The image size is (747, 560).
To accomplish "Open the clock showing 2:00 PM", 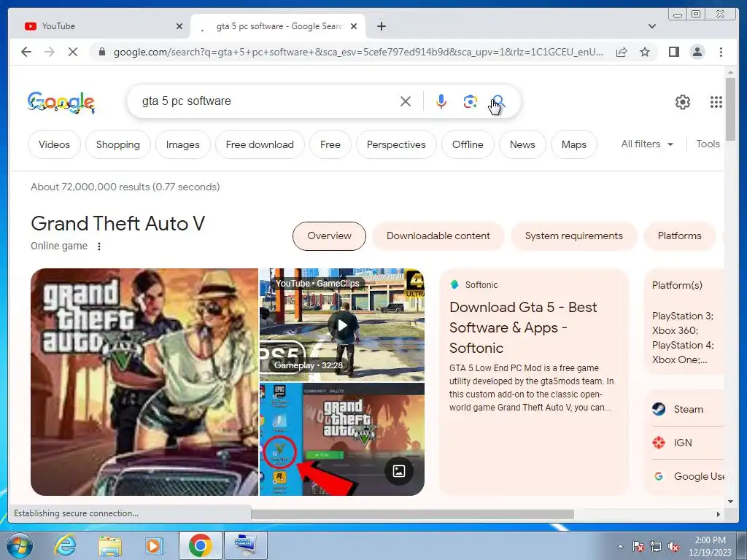I will pyautogui.click(x=710, y=546).
